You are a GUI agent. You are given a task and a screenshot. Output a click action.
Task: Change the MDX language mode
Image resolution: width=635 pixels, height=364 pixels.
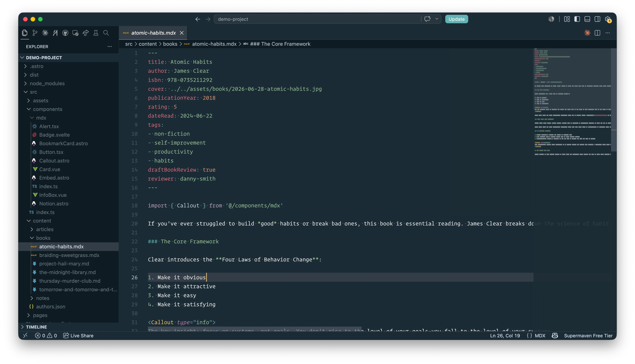click(540, 336)
